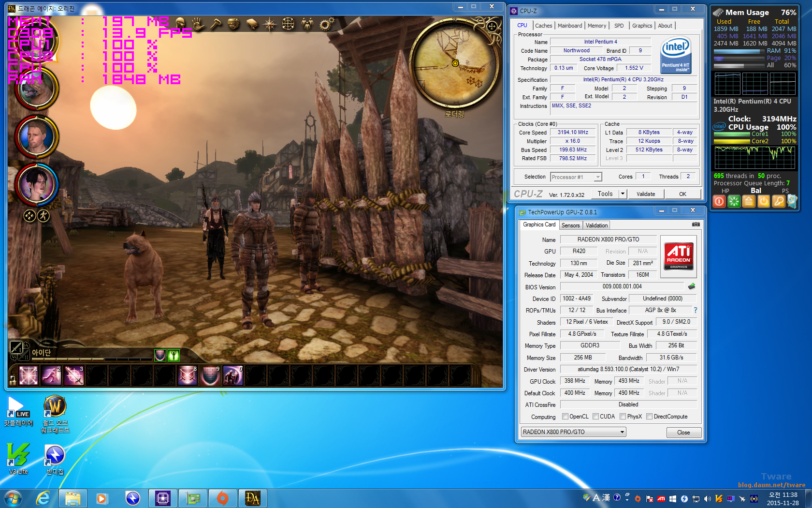The image size is (812, 508).
Task: Click the red shutdown gadget button
Action: [x=719, y=201]
